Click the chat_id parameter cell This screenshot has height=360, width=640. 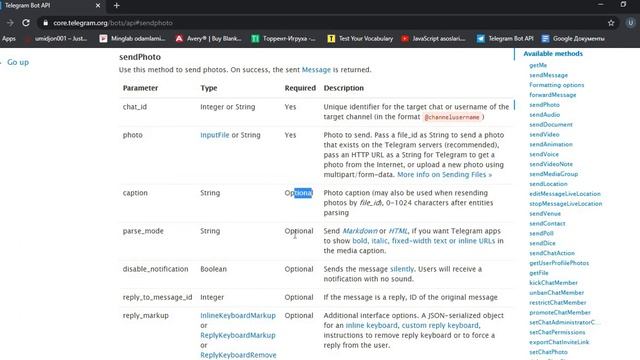135,107
